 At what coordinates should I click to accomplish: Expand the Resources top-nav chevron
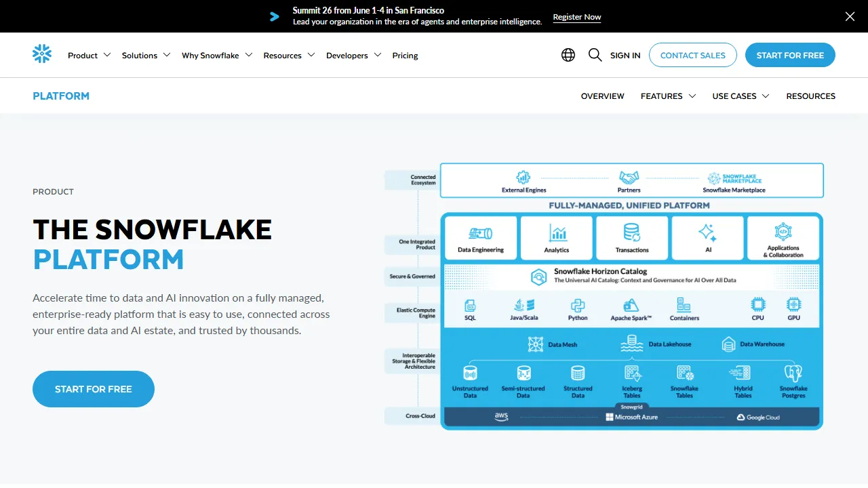tap(311, 55)
